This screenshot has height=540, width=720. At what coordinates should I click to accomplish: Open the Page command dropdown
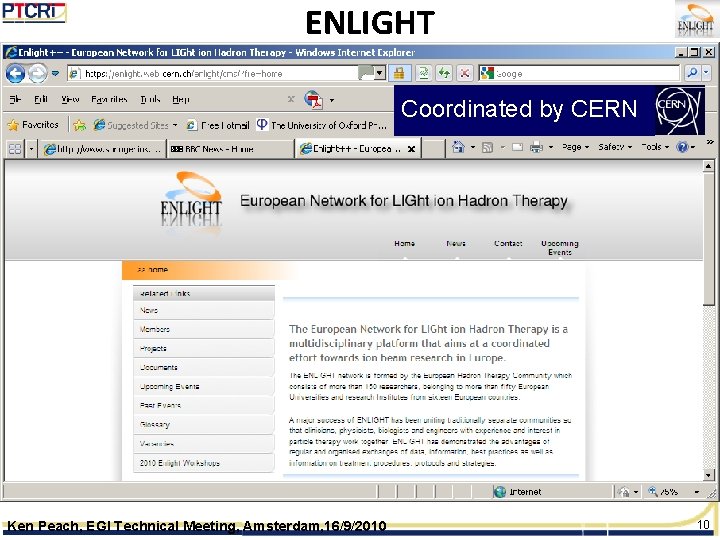[x=575, y=147]
